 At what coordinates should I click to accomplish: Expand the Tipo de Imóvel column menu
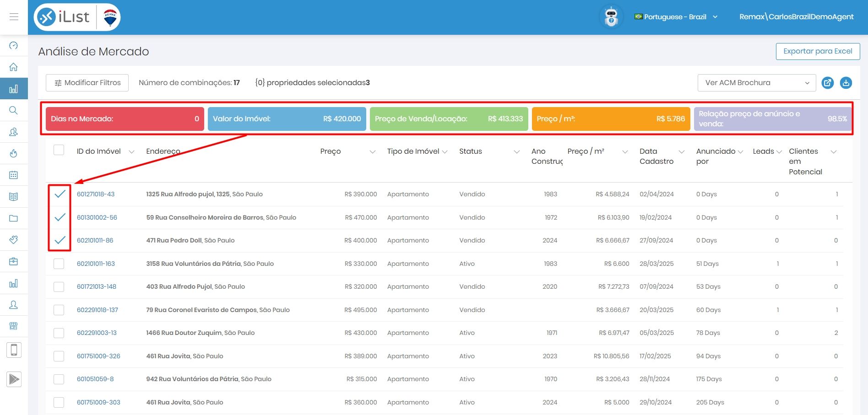(x=445, y=152)
